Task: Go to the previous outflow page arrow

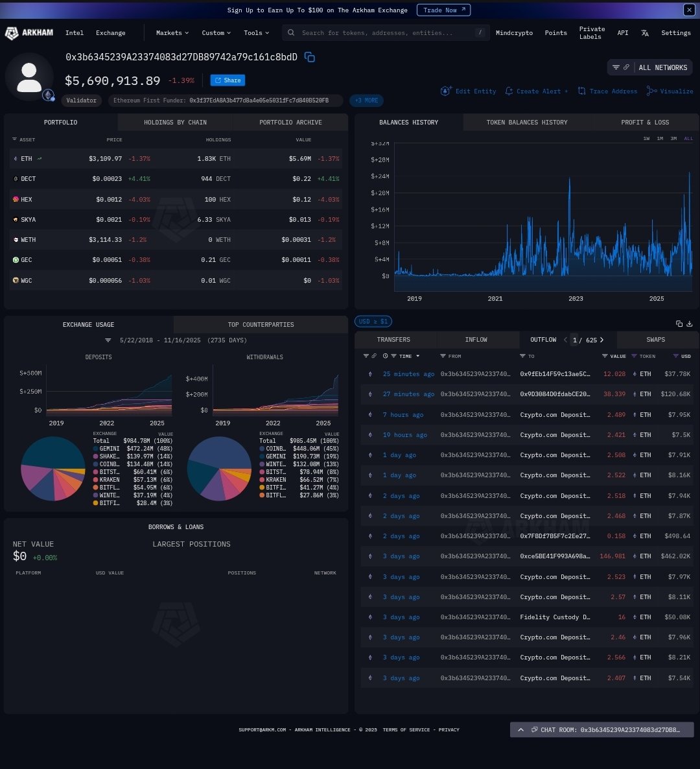Action: (565, 339)
